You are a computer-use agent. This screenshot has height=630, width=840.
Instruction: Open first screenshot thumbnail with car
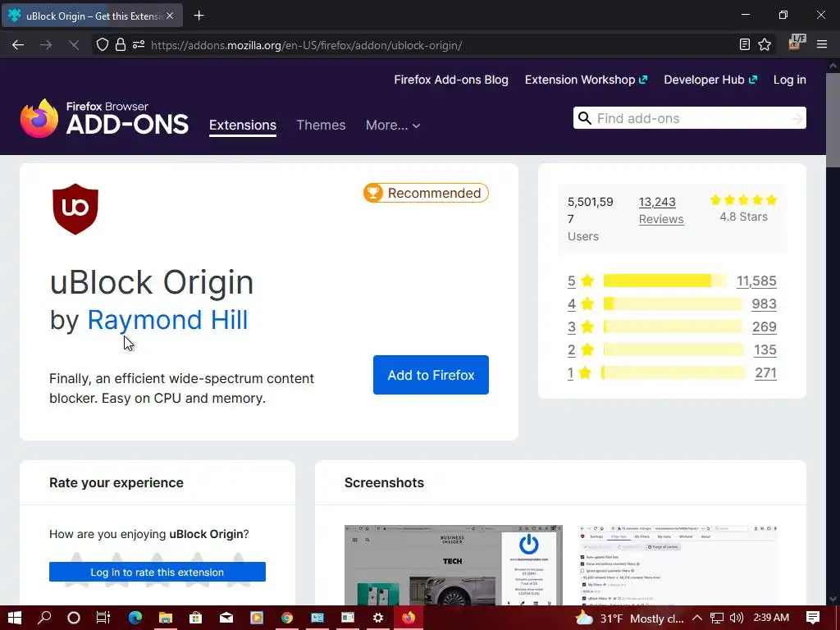[453, 565]
